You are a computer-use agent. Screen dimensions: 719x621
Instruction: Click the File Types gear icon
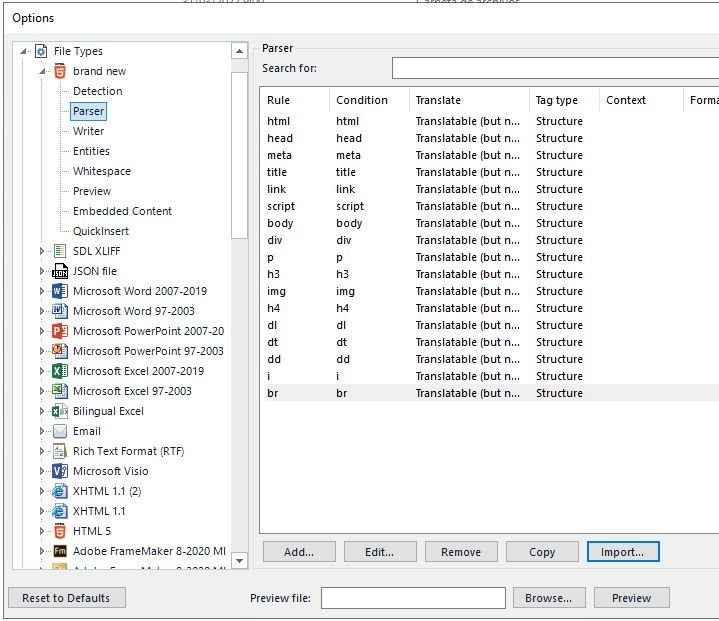[41, 51]
